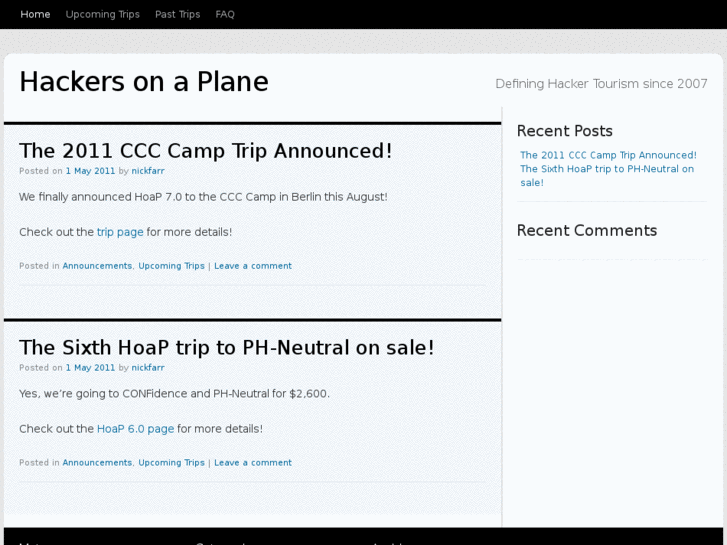
Task: Go to Upcoming Trips in navigation bar
Action: (103, 14)
